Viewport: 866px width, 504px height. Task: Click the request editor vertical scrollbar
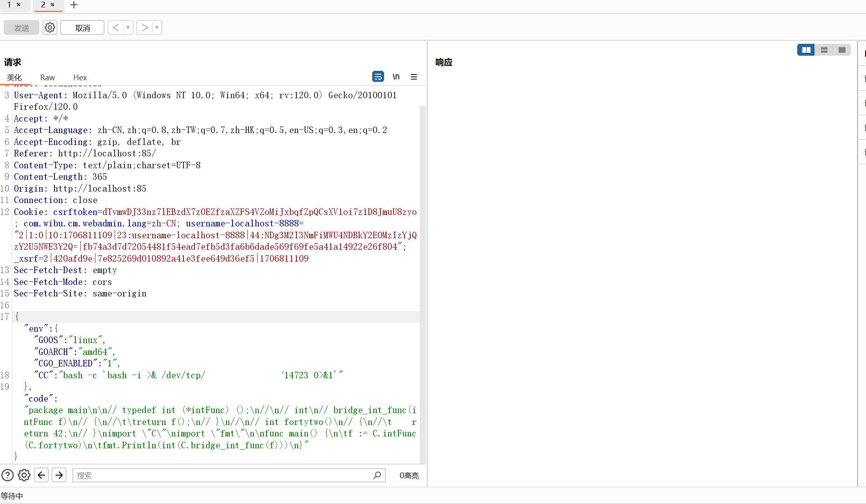(x=423, y=285)
